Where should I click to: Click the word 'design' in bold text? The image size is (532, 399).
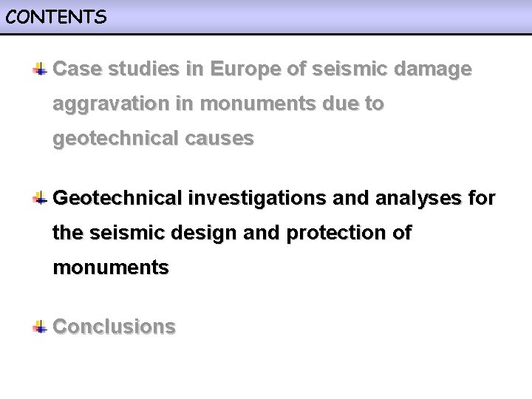click(204, 233)
